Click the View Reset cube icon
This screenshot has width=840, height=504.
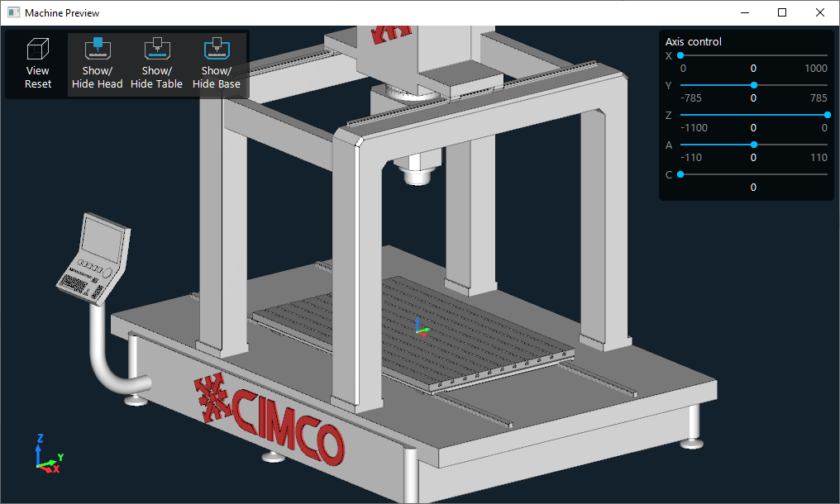click(x=37, y=50)
